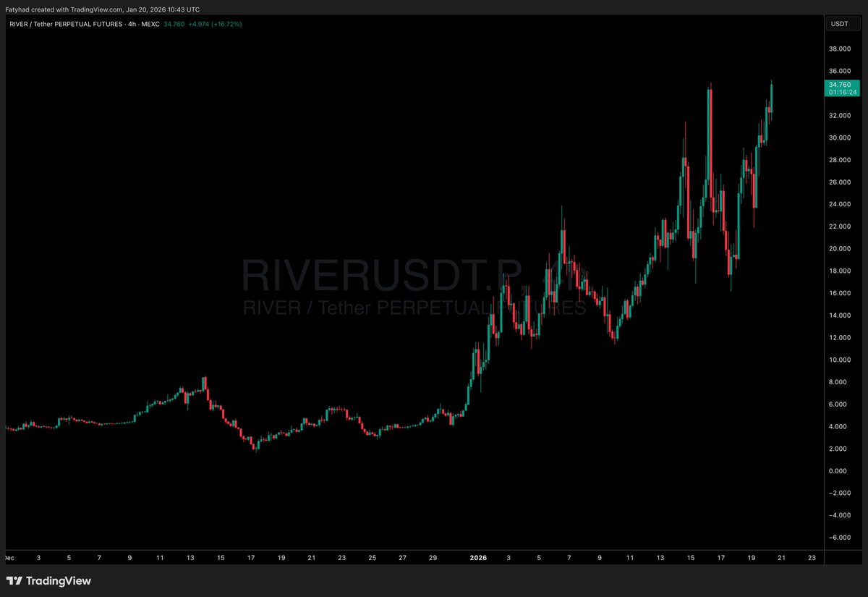Screen dimensions: 868x597
Task: Click the -6.000 price axis label
Action: [841, 538]
